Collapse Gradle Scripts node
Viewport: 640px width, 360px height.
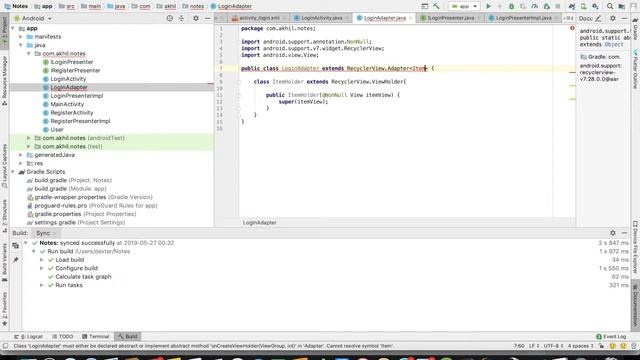(x=13, y=172)
